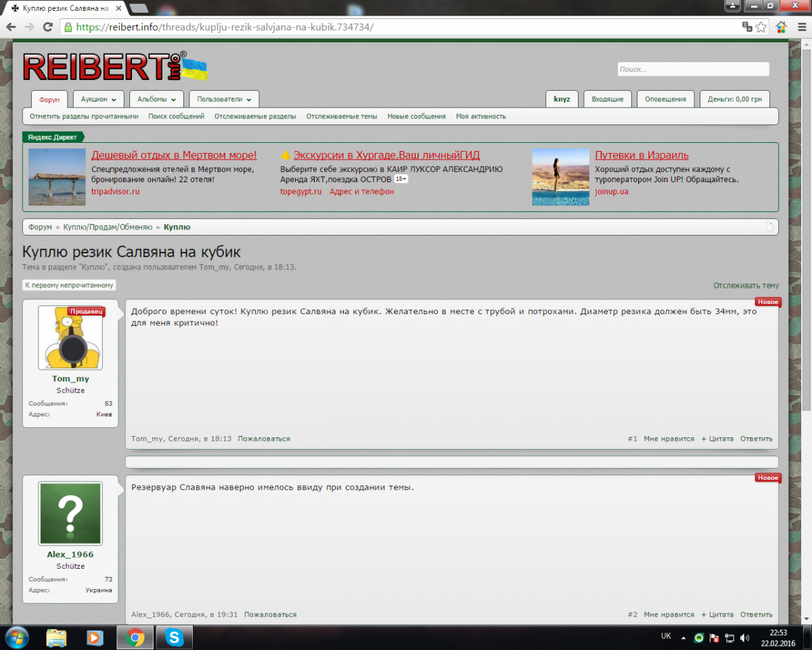Reload the page using the refresh icon
The width and height of the screenshot is (812, 650).
[x=47, y=27]
